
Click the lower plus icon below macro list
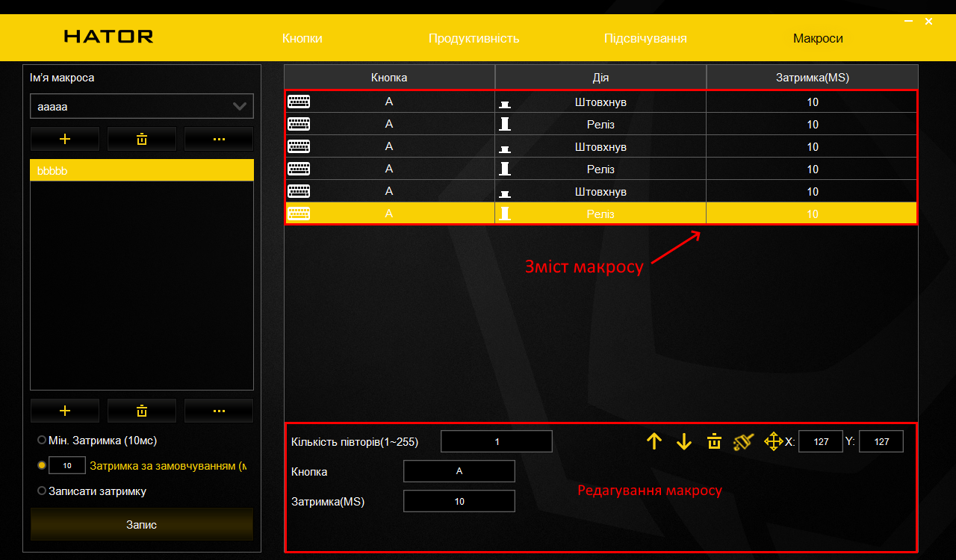pyautogui.click(x=65, y=411)
